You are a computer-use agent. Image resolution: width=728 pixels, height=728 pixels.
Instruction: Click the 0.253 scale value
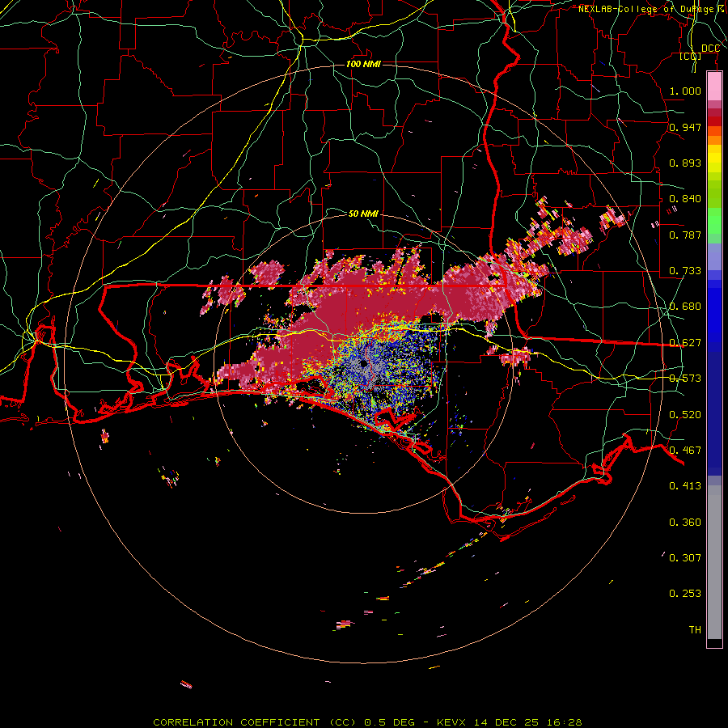tap(685, 594)
